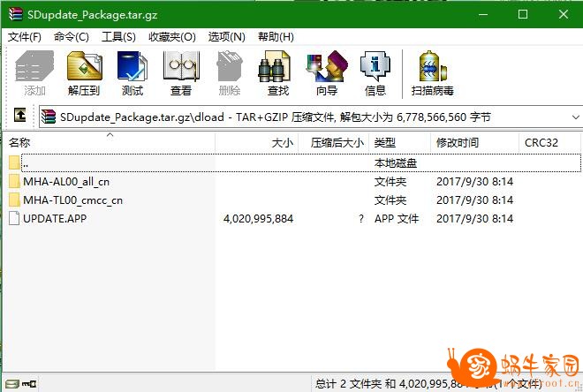
Task: Sort by Type (类型) column header
Action: (x=399, y=143)
